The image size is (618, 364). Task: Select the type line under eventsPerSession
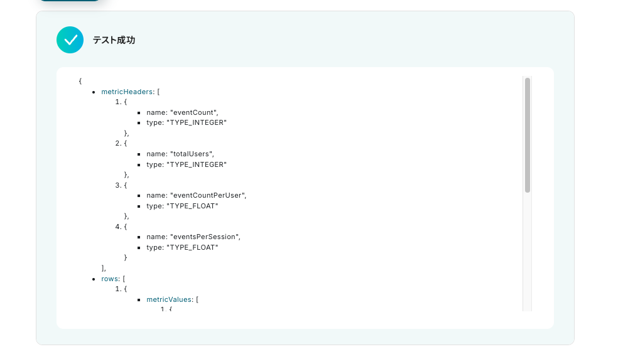(x=183, y=247)
